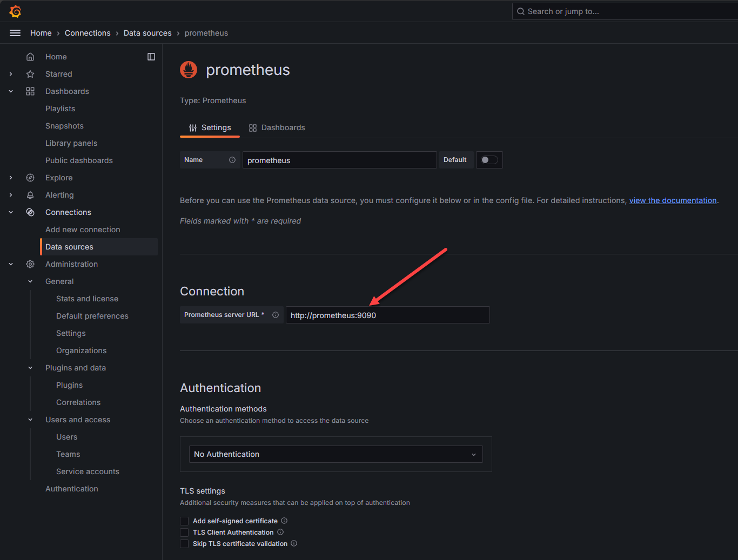
Task: Click the Explore compass icon
Action: click(x=30, y=178)
